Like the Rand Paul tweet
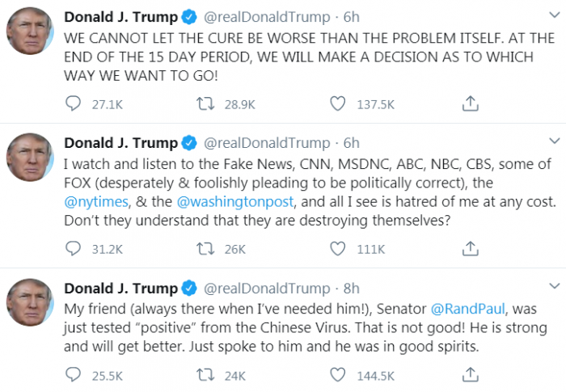 (x=339, y=374)
